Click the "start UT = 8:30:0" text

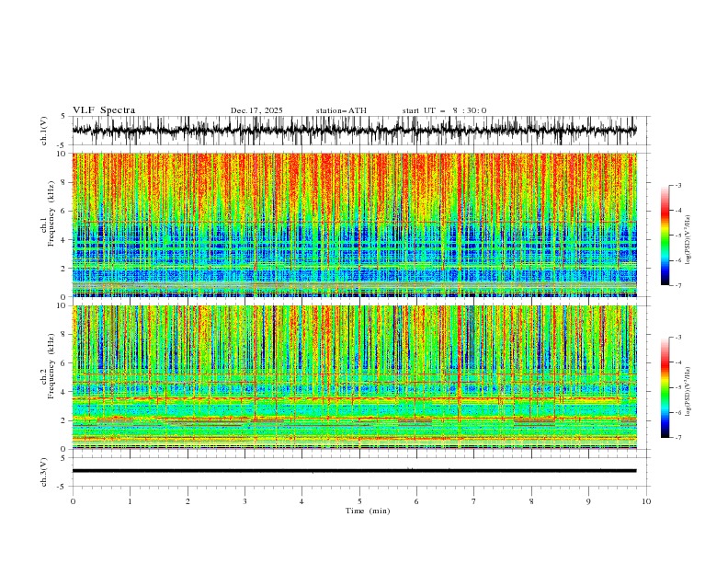[444, 110]
